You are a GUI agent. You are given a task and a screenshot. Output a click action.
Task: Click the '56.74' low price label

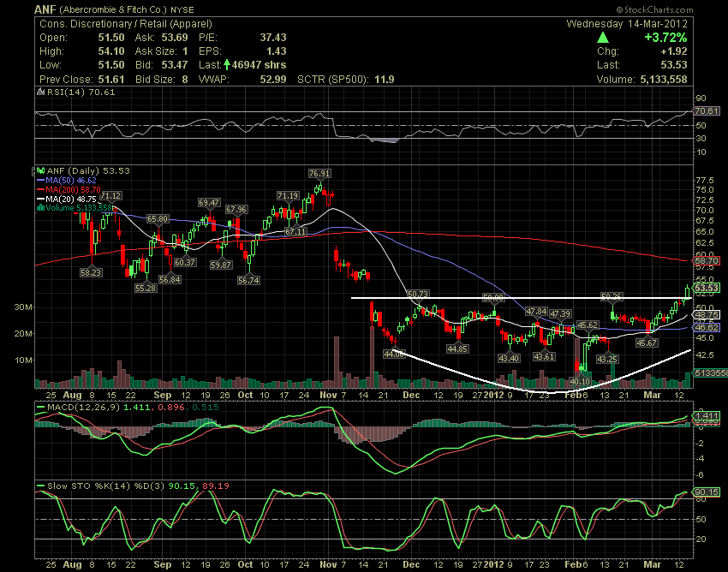[x=248, y=281]
